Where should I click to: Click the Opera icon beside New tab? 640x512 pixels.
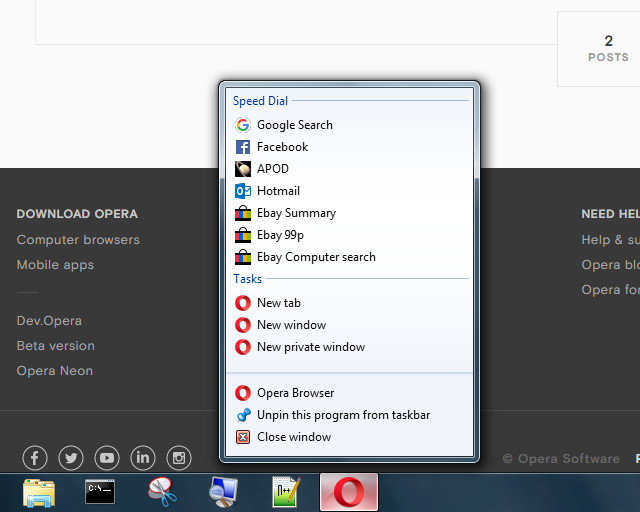pos(243,303)
